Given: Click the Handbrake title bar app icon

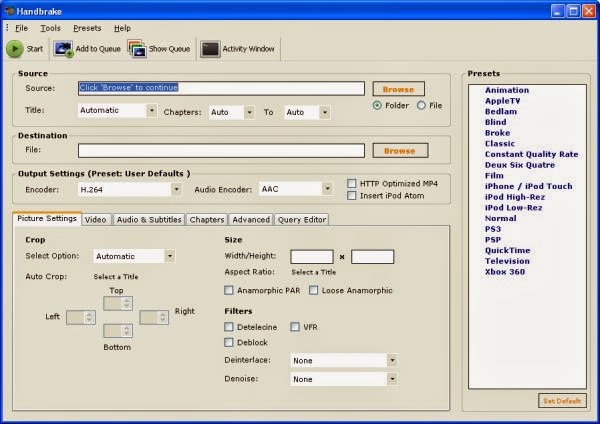Looking at the screenshot, I should (x=9, y=11).
